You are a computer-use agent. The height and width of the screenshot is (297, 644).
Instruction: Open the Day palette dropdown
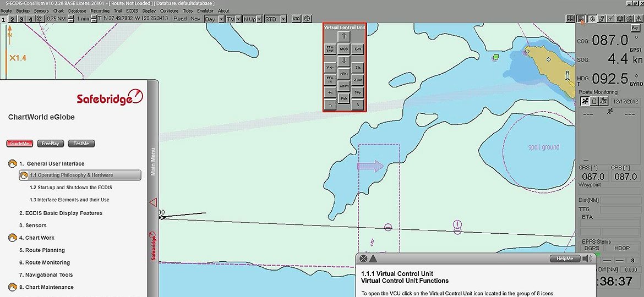[x=215, y=19]
